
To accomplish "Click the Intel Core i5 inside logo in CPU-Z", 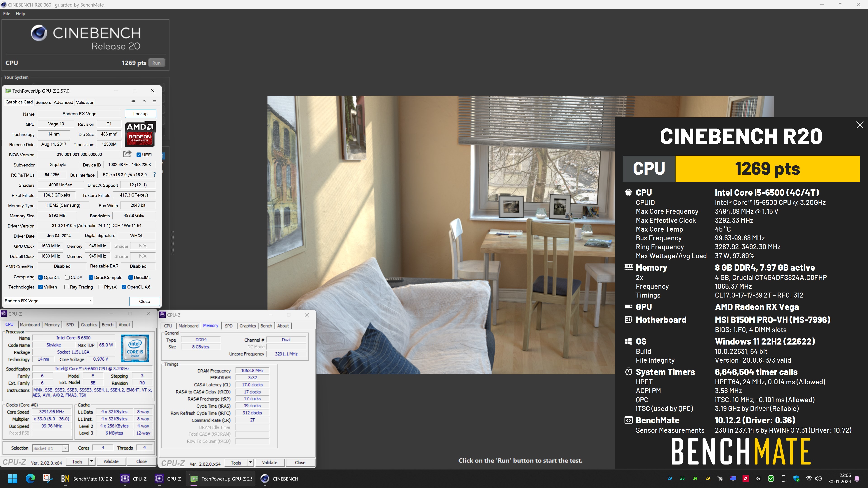I will click(x=135, y=348).
